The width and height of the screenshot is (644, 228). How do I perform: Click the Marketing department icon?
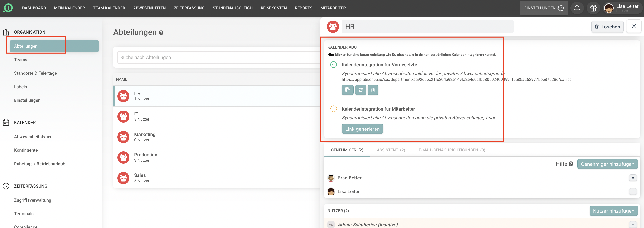click(124, 137)
